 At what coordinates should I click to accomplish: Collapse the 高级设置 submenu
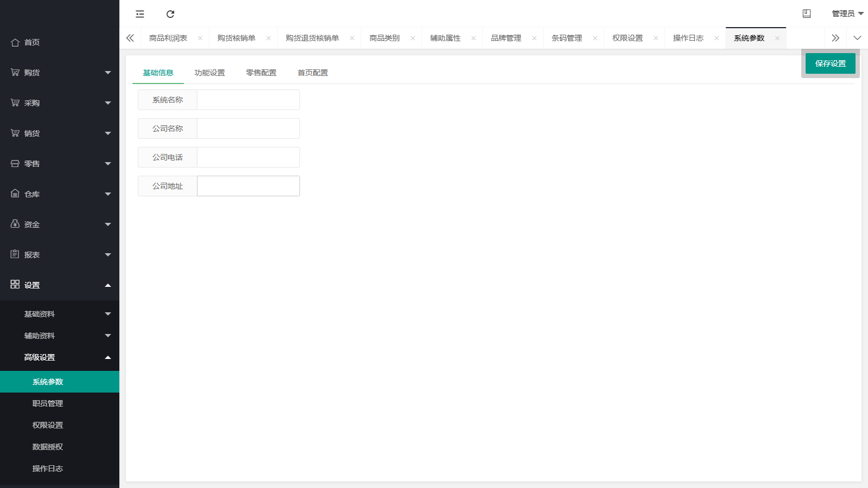pos(60,357)
